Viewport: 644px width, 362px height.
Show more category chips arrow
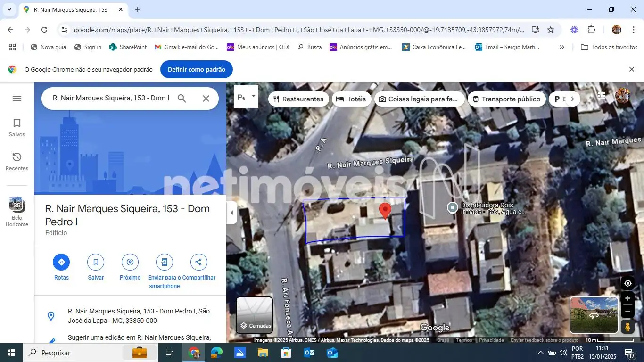pyautogui.click(x=572, y=99)
